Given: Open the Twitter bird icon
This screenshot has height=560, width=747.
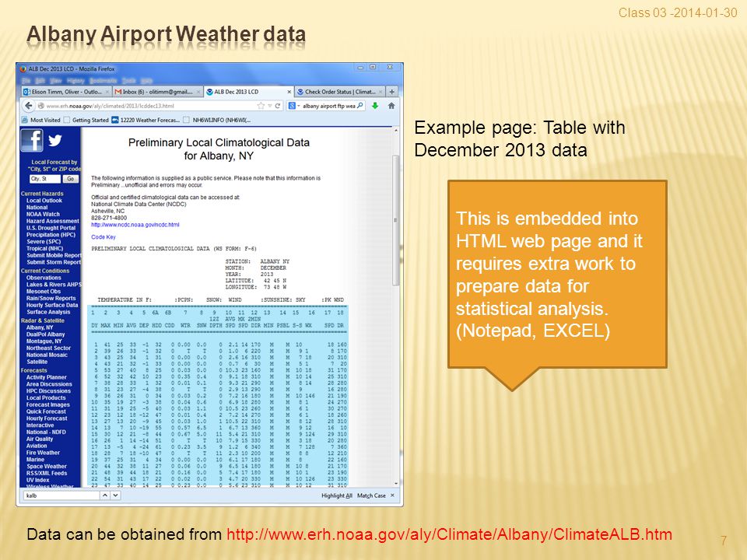Looking at the screenshot, I should coord(55,140).
